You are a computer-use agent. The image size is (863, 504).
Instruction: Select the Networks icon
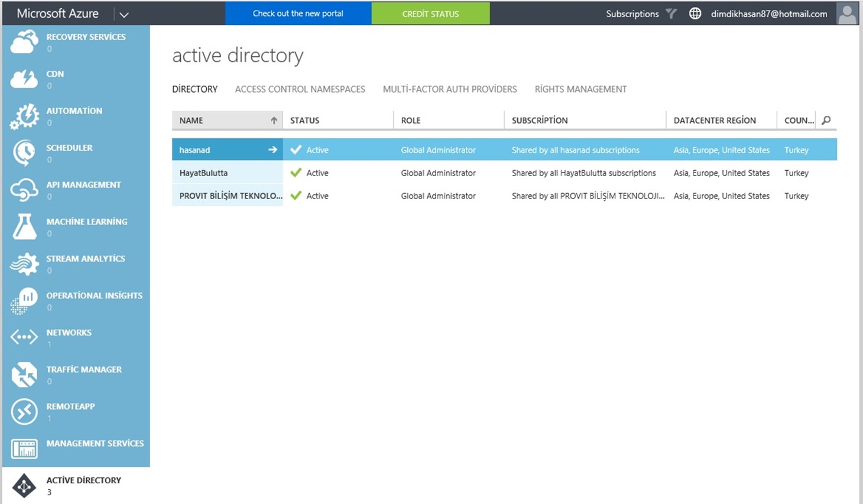(x=24, y=337)
